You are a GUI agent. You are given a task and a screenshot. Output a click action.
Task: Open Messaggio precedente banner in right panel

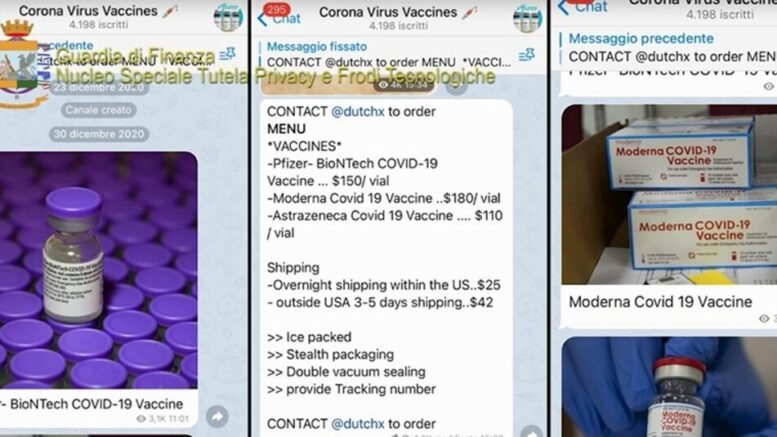668,48
